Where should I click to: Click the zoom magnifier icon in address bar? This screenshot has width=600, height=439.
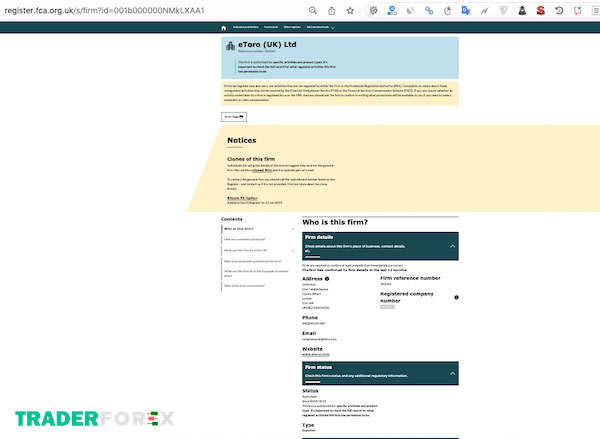[x=313, y=11]
